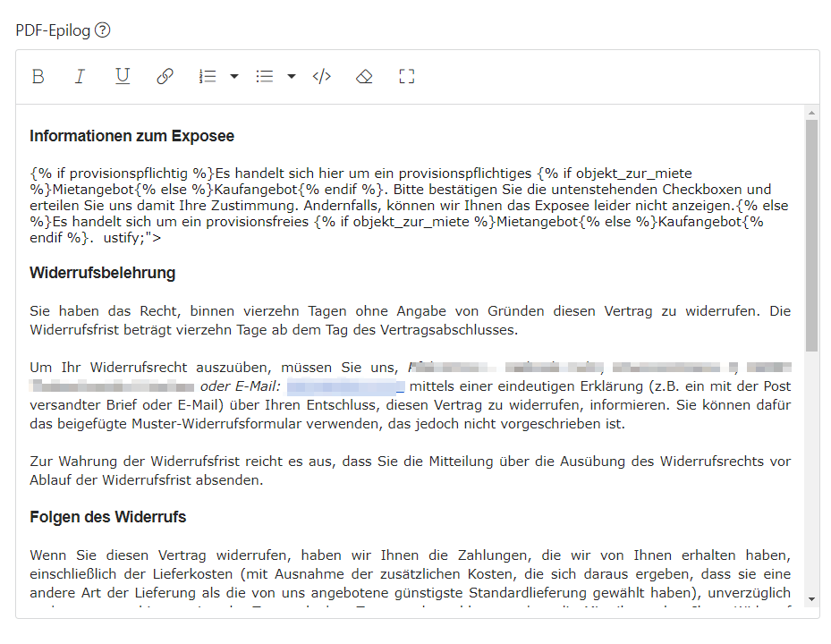Place cursor in the 'Widerrufsbelehrung' heading
The height and width of the screenshot is (644, 831).
point(102,273)
